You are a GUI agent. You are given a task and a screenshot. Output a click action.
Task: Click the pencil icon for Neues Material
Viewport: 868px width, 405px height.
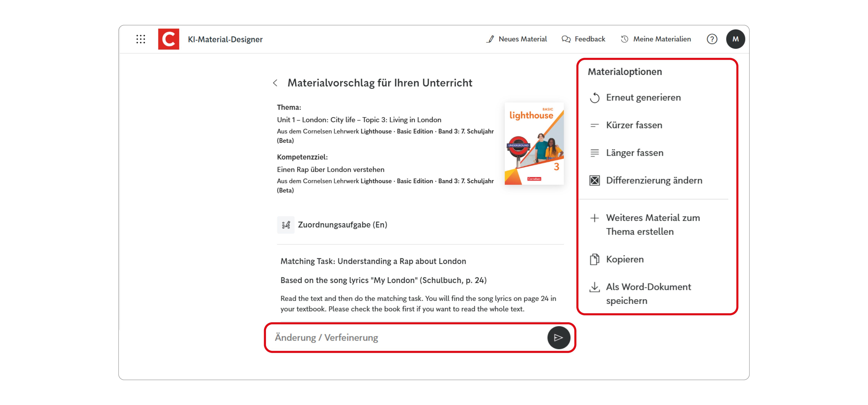[x=491, y=39]
